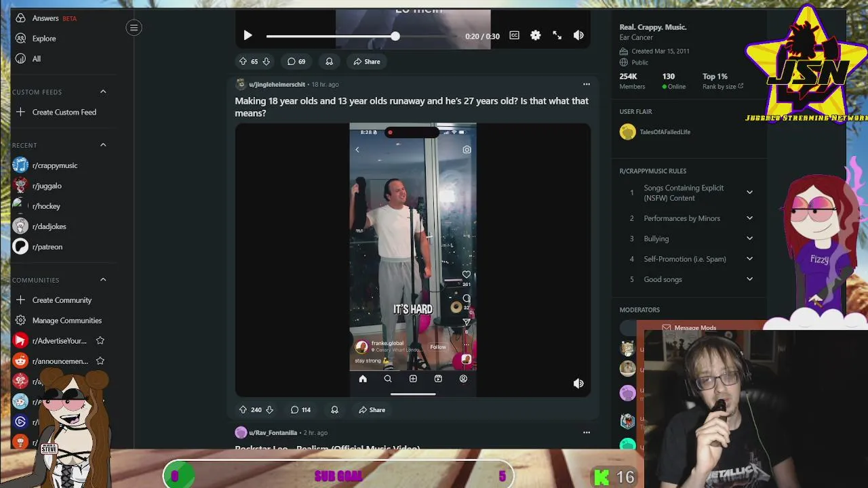This screenshot has width=868, height=488.
Task: Open the 114 comments
Action: tap(300, 410)
